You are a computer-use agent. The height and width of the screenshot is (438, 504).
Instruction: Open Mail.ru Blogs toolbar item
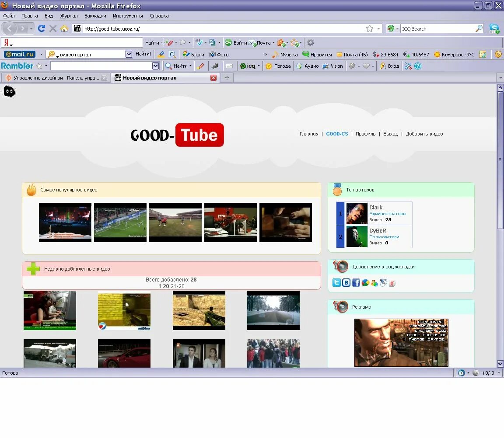point(193,55)
